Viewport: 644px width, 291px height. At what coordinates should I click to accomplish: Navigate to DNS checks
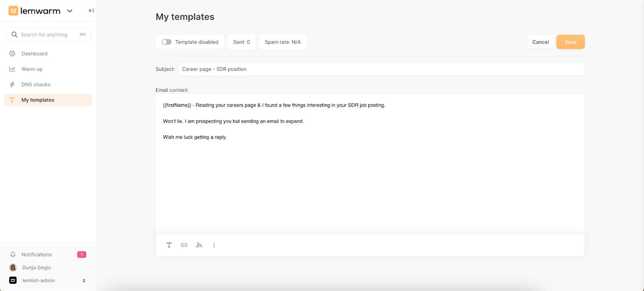click(x=36, y=85)
